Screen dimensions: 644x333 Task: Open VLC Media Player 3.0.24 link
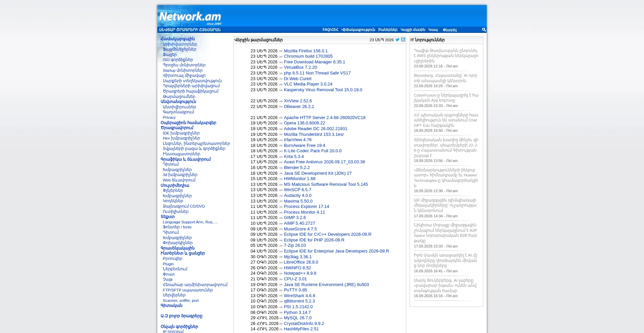308,84
